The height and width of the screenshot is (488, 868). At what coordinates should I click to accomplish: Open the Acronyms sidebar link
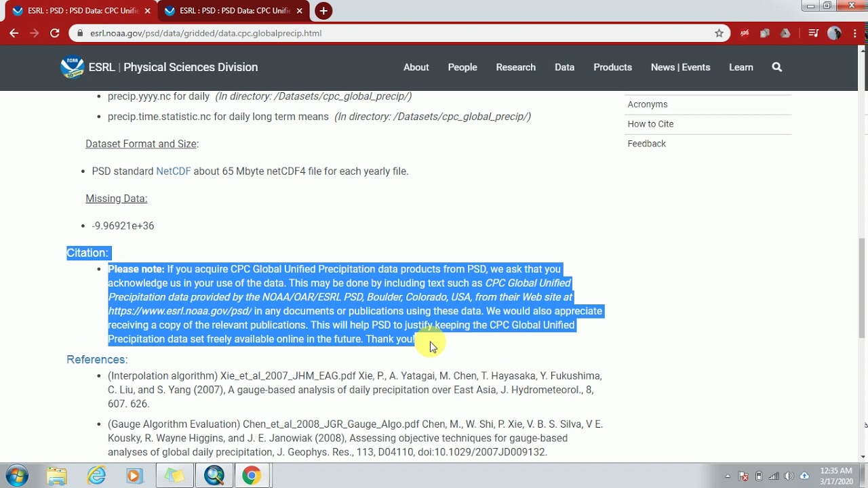pyautogui.click(x=648, y=104)
